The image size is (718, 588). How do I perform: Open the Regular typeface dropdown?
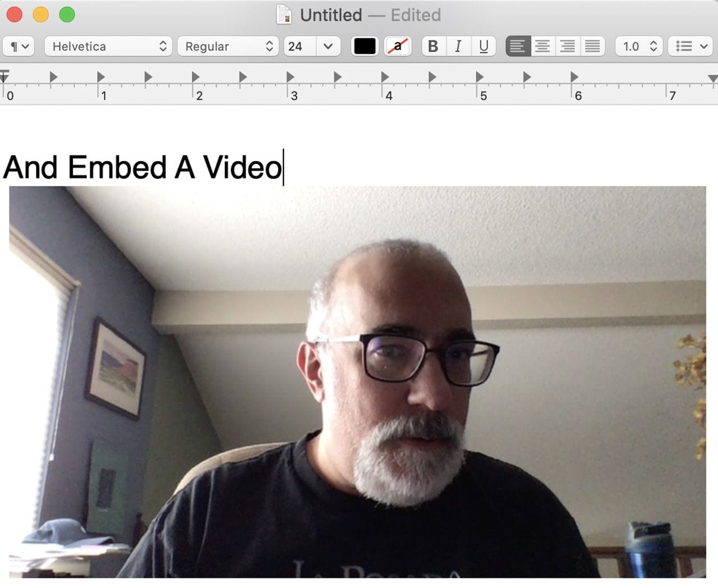[228, 47]
